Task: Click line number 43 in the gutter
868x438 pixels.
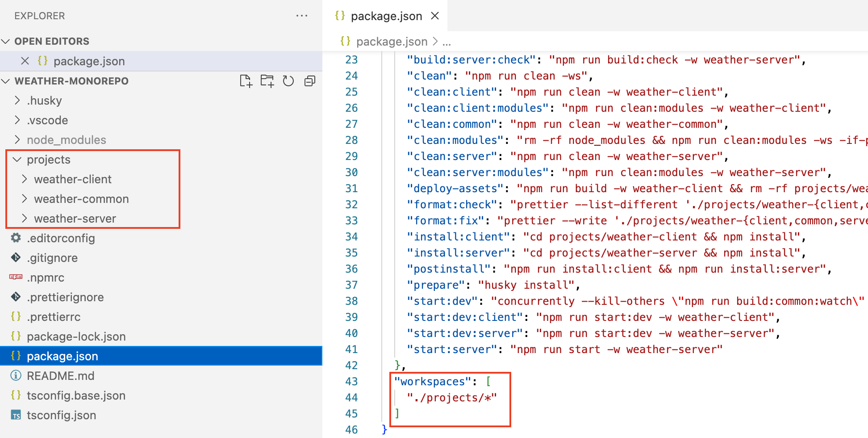Action: point(351,381)
